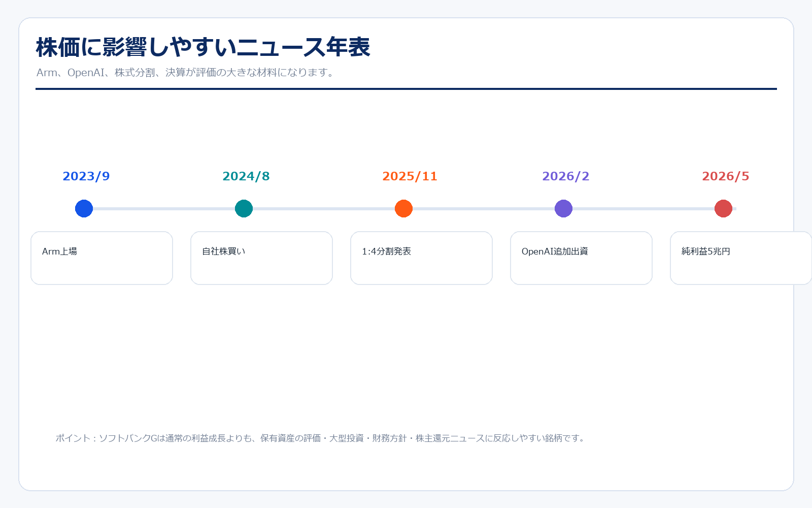Image resolution: width=812 pixels, height=508 pixels.
Task: Select the 1:4分割発表 event card
Action: coord(421,258)
